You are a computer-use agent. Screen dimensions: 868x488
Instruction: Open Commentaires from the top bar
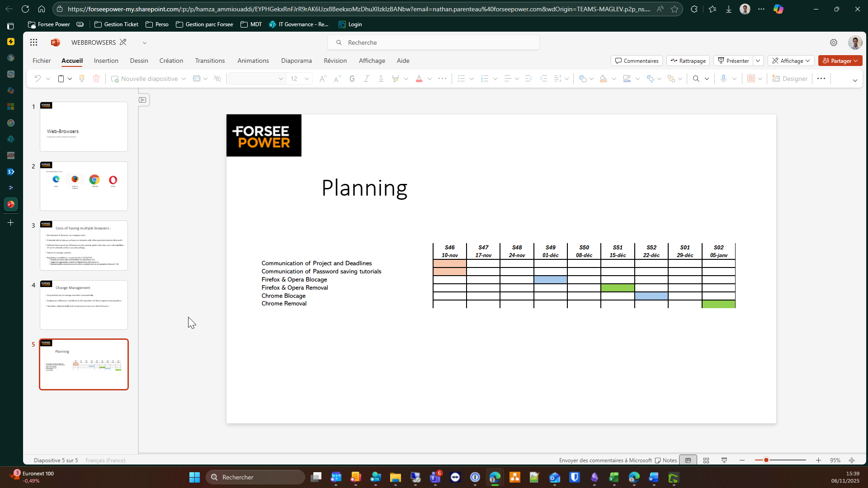tap(636, 61)
